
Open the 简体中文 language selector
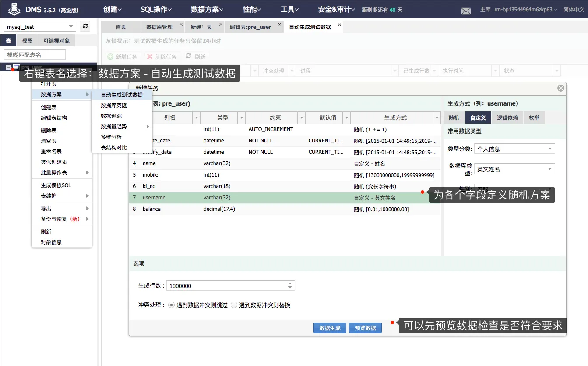[574, 10]
